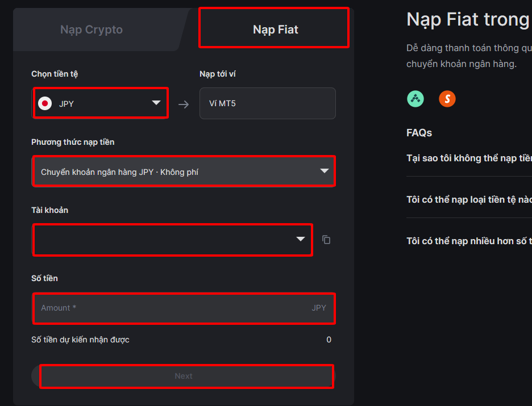Expand the deposit method dropdown arrow
The image size is (532, 406).
tap(325, 171)
